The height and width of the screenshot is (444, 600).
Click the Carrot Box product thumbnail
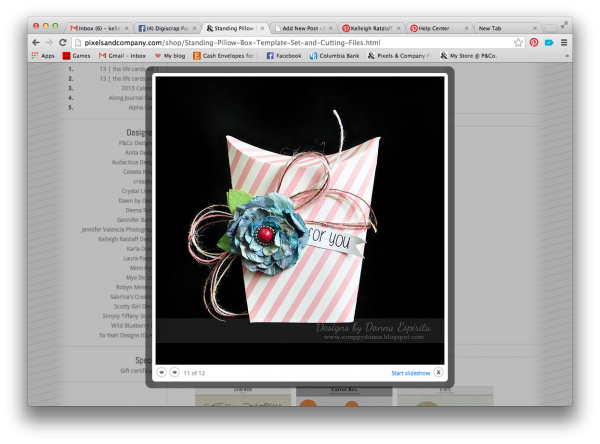tap(344, 397)
